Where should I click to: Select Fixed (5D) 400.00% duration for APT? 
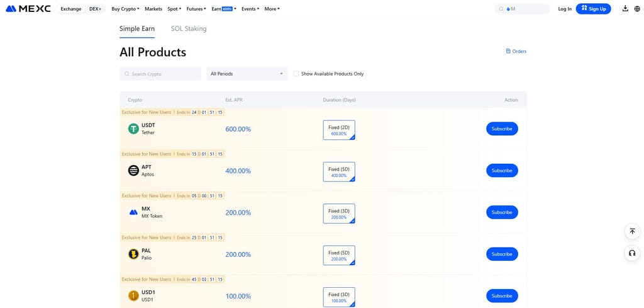pos(339,172)
